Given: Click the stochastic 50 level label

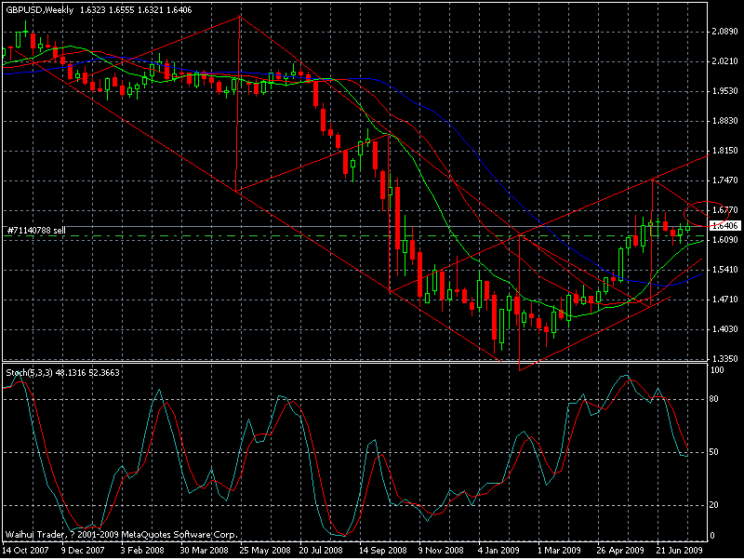Looking at the screenshot, I should [713, 452].
